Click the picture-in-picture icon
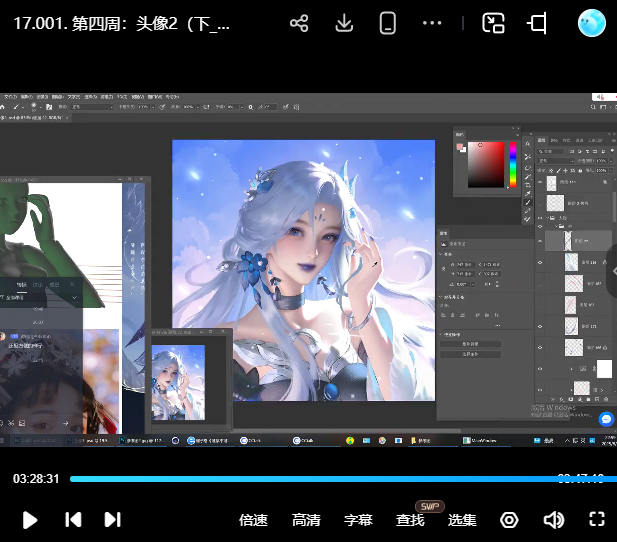 (x=493, y=24)
